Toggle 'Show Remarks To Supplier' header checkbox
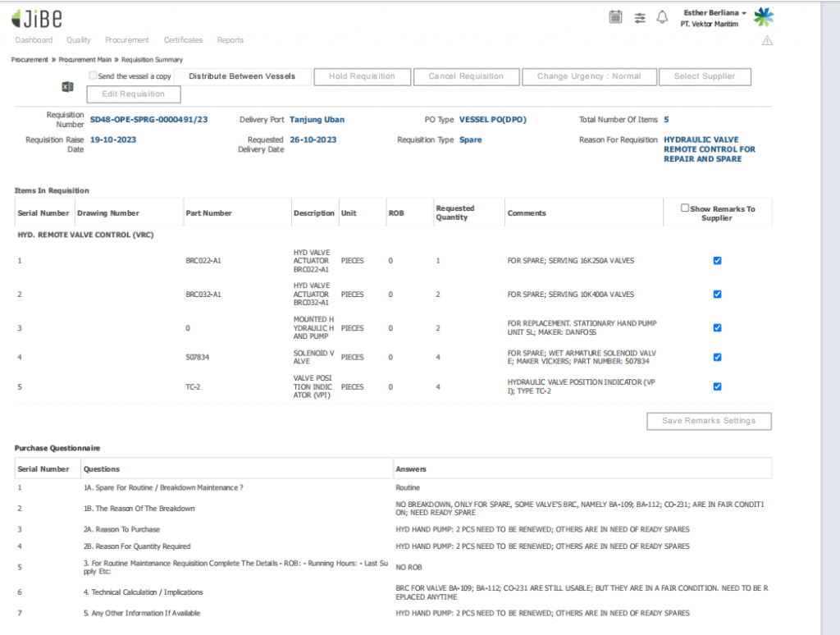This screenshot has height=635, width=840. pos(685,208)
